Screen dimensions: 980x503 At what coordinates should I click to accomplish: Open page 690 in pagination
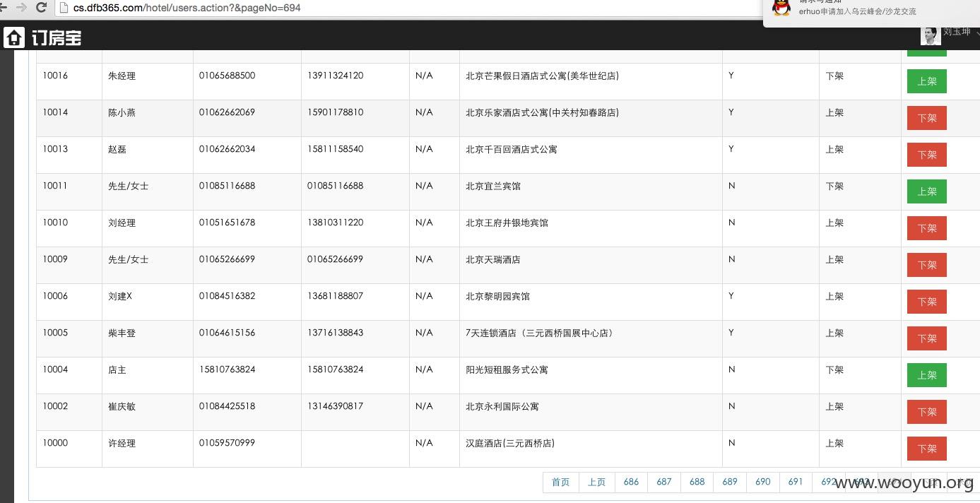coord(762,482)
